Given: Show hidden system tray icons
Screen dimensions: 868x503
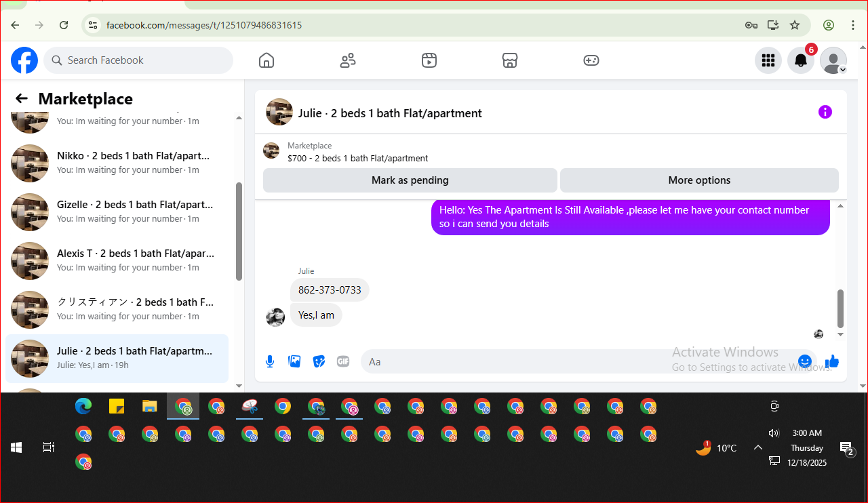Looking at the screenshot, I should pyautogui.click(x=758, y=447).
